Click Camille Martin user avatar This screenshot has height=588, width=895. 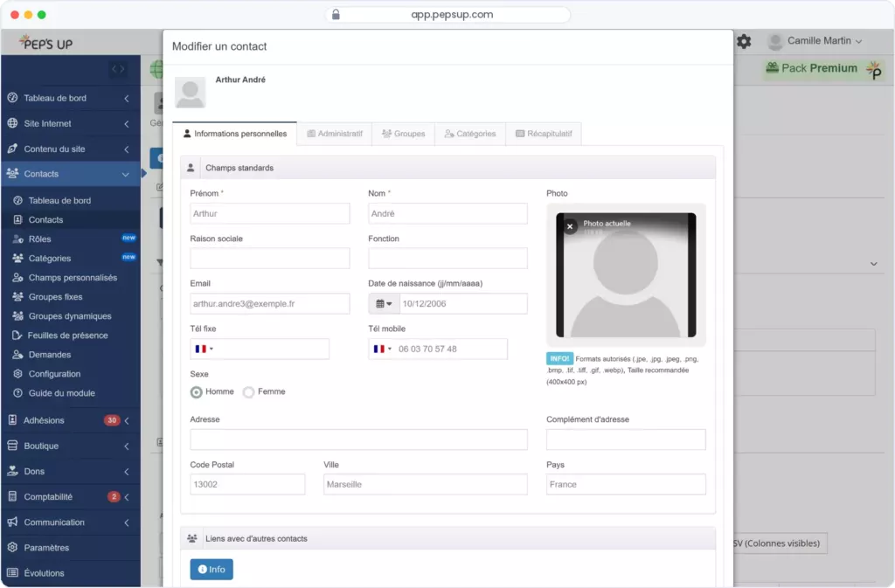775,41
